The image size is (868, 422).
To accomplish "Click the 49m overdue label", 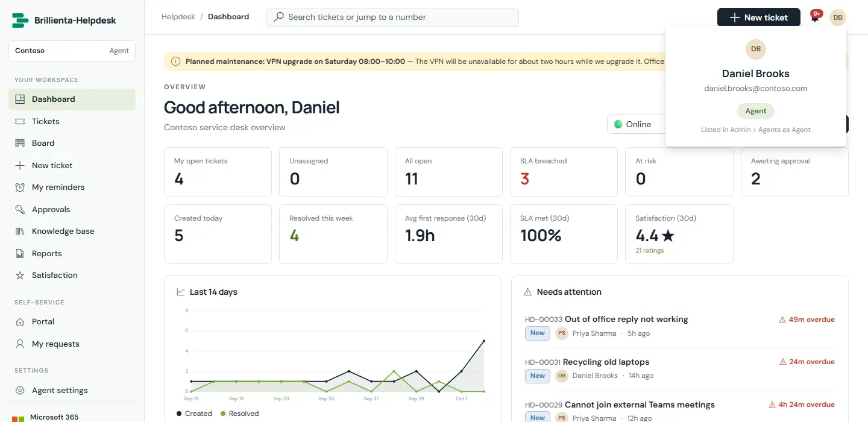I will [x=807, y=320].
